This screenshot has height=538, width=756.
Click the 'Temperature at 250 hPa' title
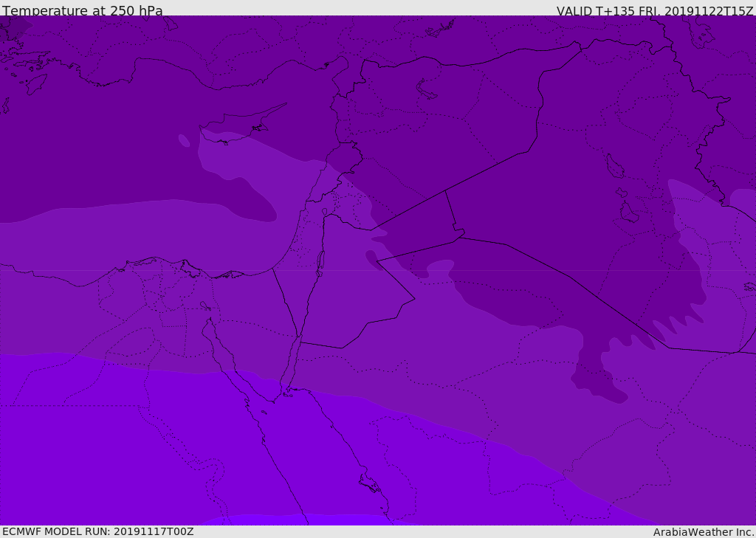tap(83, 10)
